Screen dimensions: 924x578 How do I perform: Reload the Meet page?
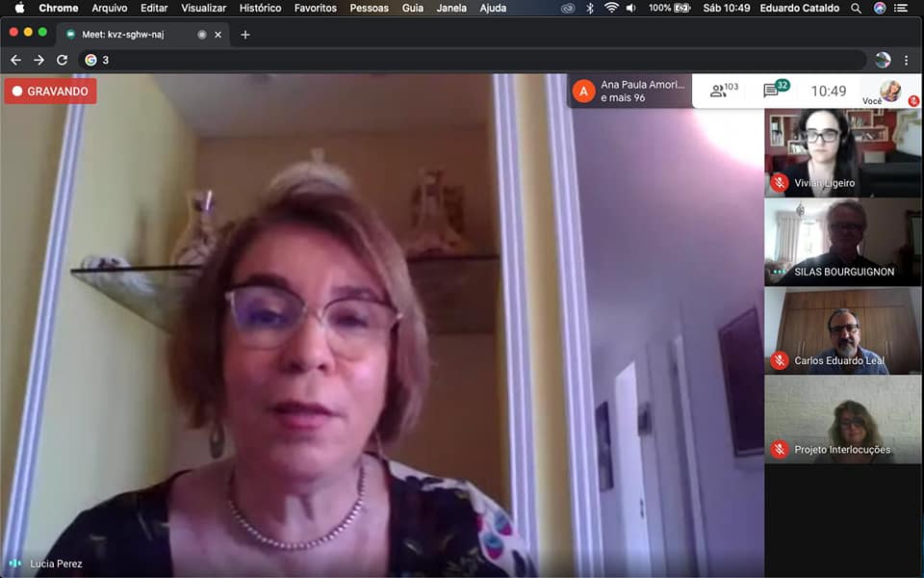pos(62,60)
